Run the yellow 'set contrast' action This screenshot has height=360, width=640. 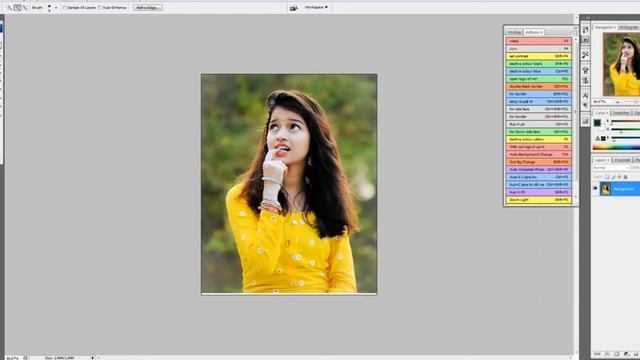coord(538,56)
